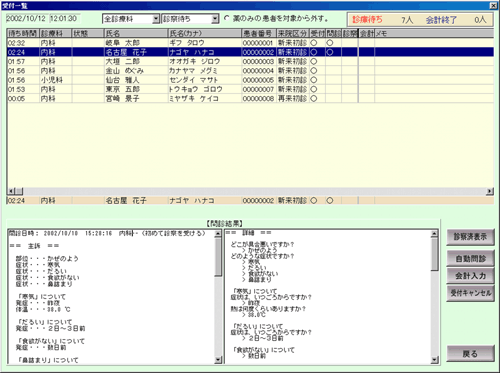
Task: Click the selected patient summary row below list
Action: pos(250,200)
